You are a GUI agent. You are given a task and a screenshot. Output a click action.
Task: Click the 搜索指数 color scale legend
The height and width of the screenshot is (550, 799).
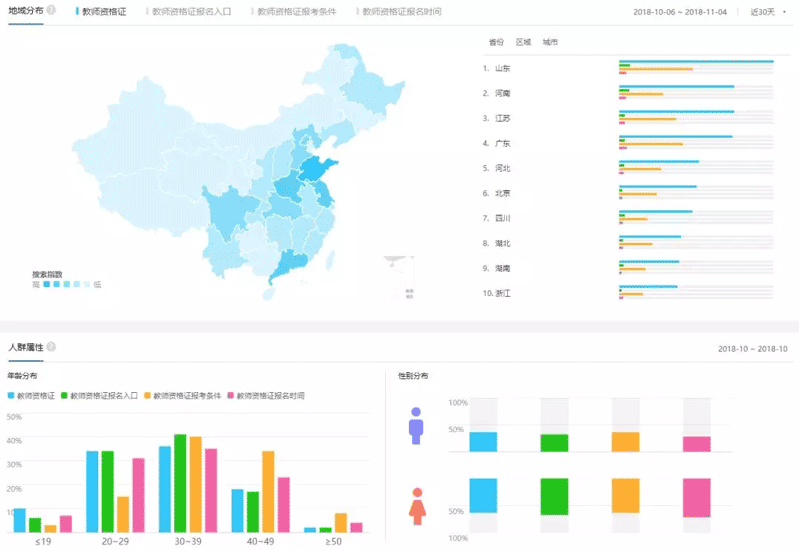66,284
